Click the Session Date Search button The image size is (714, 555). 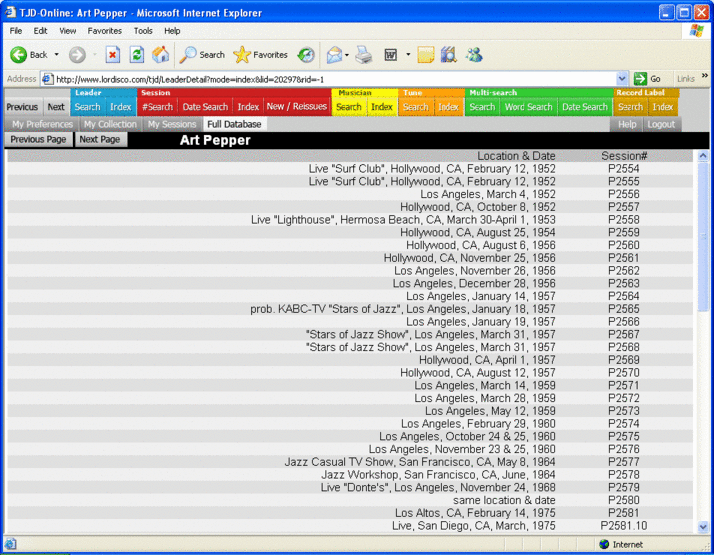click(205, 107)
